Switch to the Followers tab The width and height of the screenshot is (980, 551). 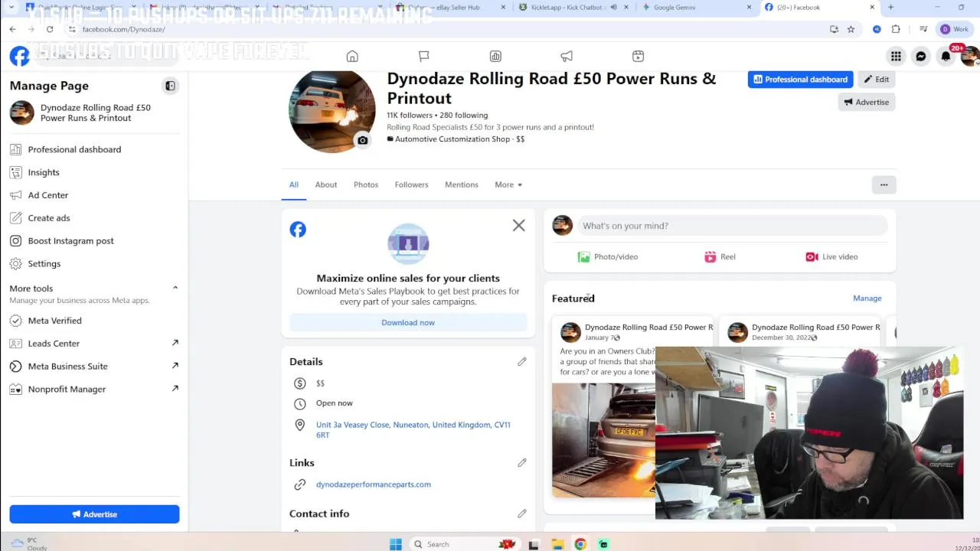(411, 184)
